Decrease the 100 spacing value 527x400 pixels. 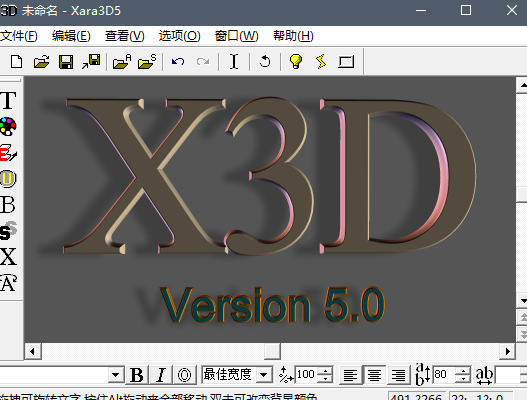(x=325, y=378)
